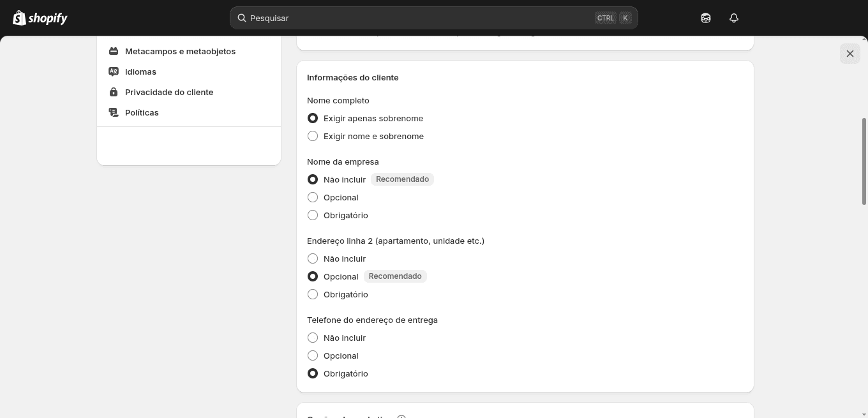Image resolution: width=868 pixels, height=418 pixels.
Task: Choose 'Não incluir' for Telefone do endereço
Action: click(x=313, y=338)
